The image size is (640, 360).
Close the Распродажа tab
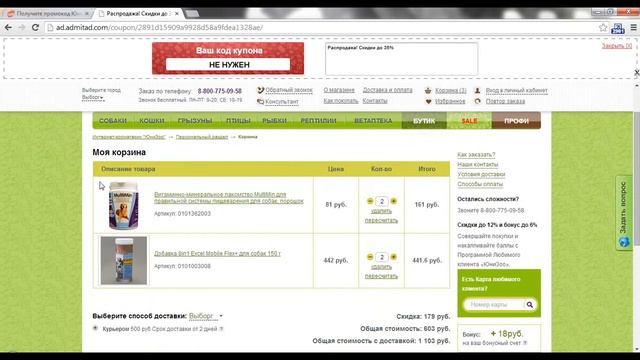tap(177, 13)
